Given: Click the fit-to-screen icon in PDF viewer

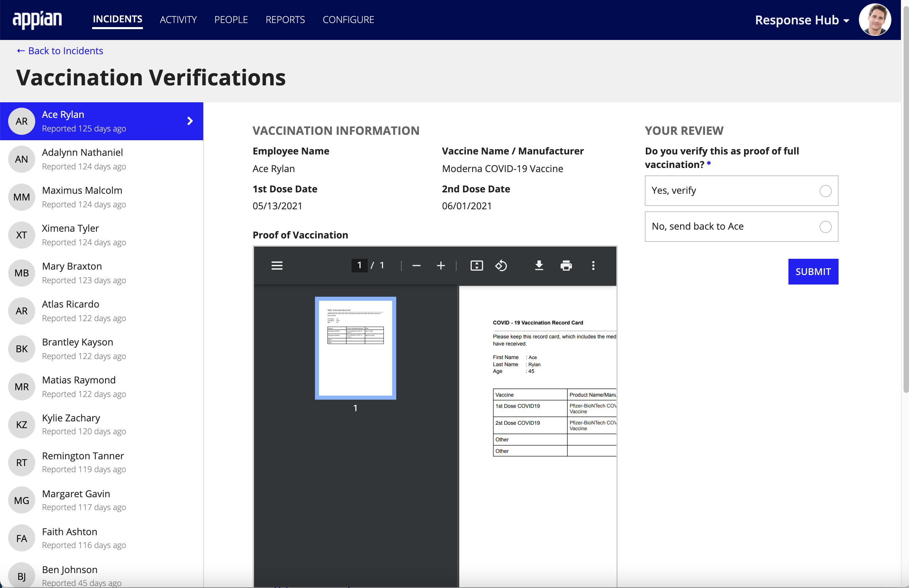Looking at the screenshot, I should pos(477,266).
